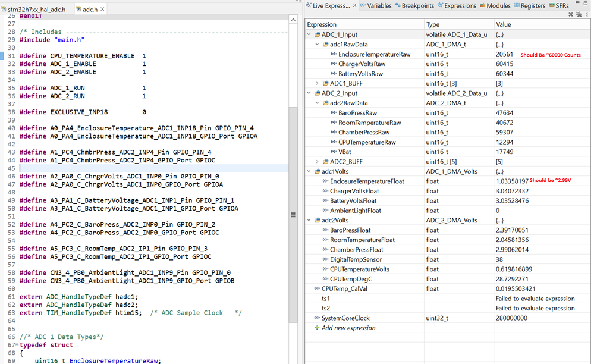Viewport: 594px width, 364px height.
Task: Click the editor vertical scrollbar thumb
Action: coord(293,215)
